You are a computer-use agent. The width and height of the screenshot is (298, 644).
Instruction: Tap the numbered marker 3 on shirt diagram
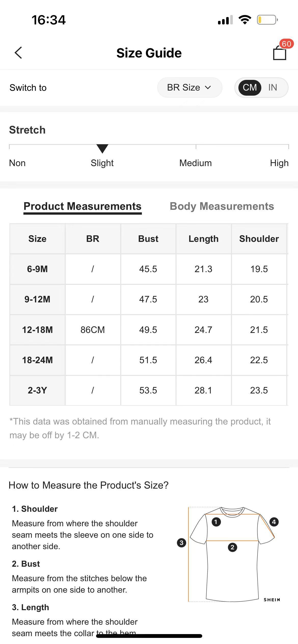click(x=181, y=543)
